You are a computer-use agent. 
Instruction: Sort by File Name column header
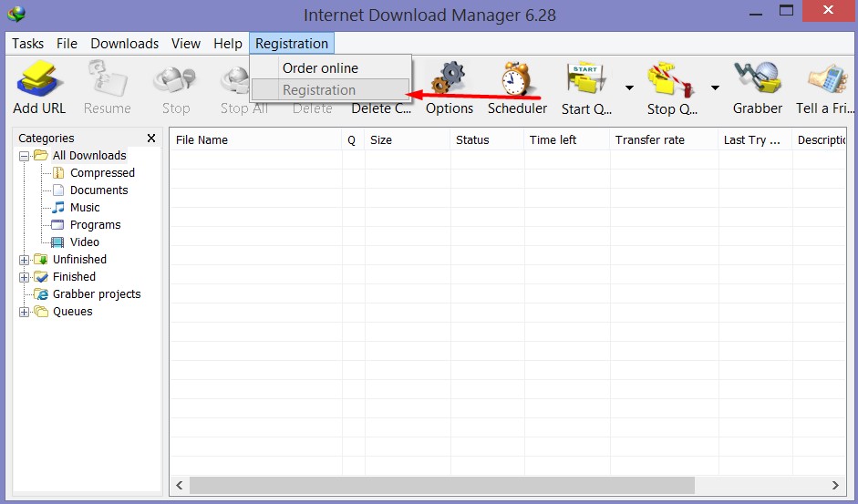coord(255,140)
